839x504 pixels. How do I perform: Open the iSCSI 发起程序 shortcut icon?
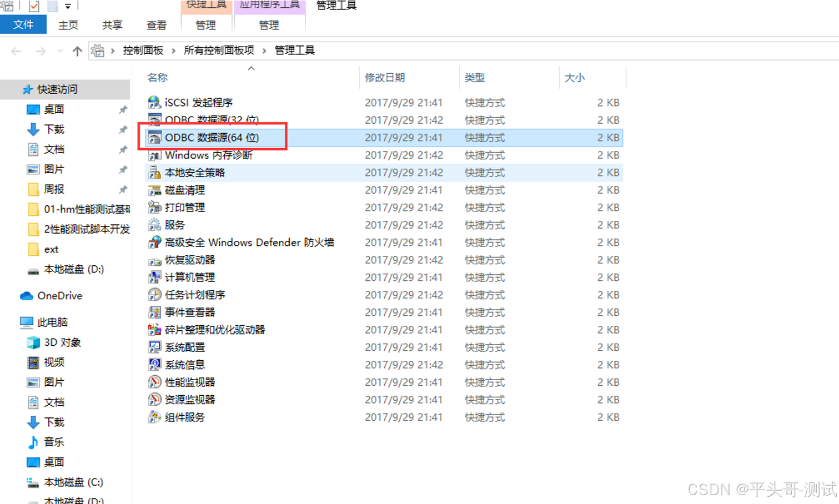154,102
